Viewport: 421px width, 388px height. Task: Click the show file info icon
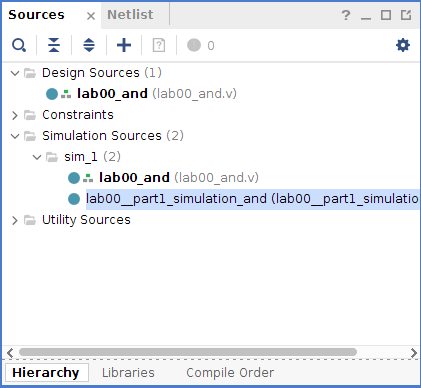click(159, 45)
